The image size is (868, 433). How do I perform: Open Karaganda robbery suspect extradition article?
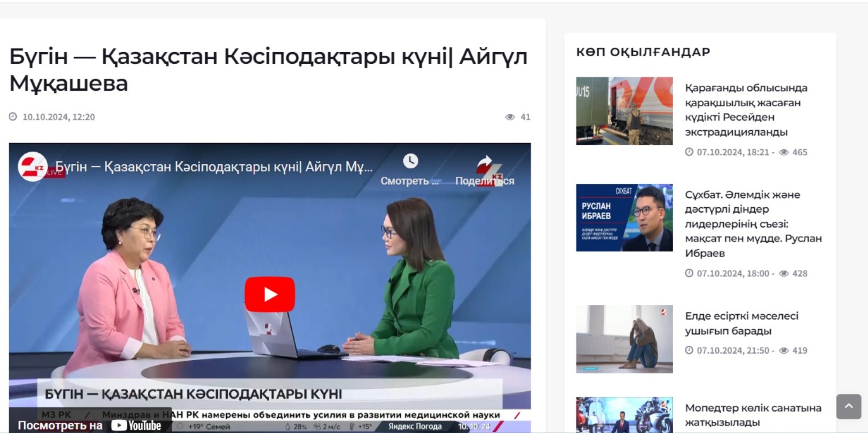click(x=746, y=110)
